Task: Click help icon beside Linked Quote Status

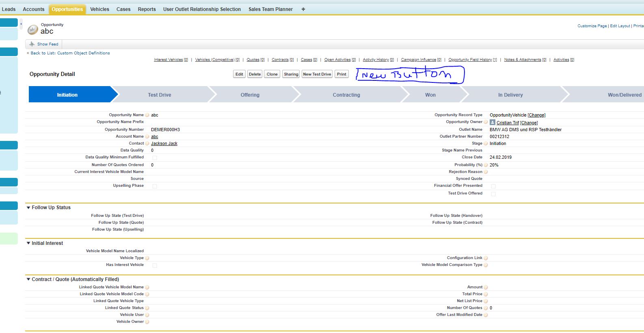Action: [147, 308]
